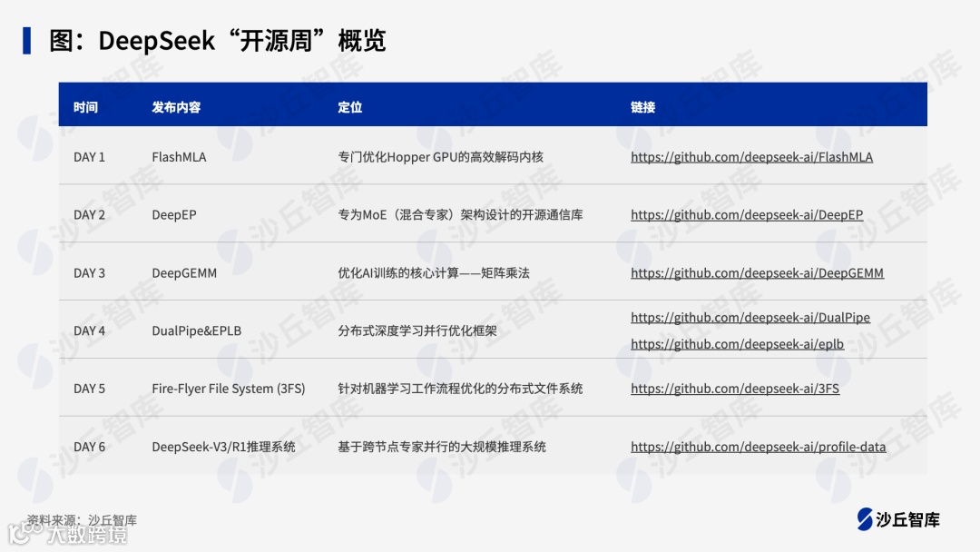Select the DAY 1 cell
The width and height of the screenshot is (980, 552).
[89, 157]
